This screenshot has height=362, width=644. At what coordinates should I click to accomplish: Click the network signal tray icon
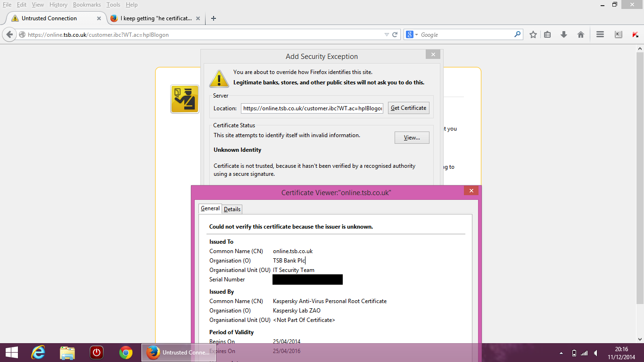(585, 353)
